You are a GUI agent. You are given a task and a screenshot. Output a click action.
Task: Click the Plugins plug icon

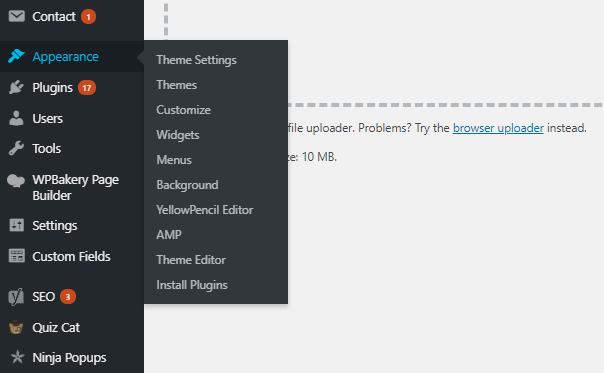click(16, 87)
